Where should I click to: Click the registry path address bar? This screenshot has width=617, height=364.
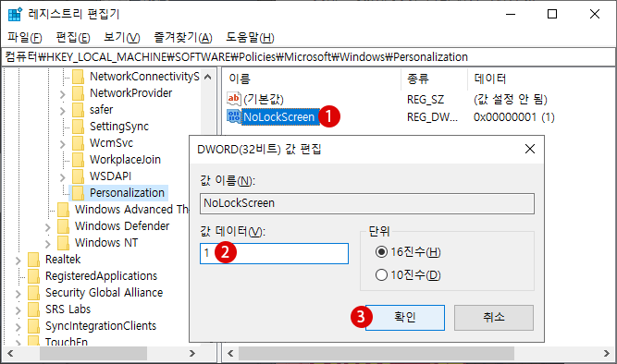click(309, 57)
